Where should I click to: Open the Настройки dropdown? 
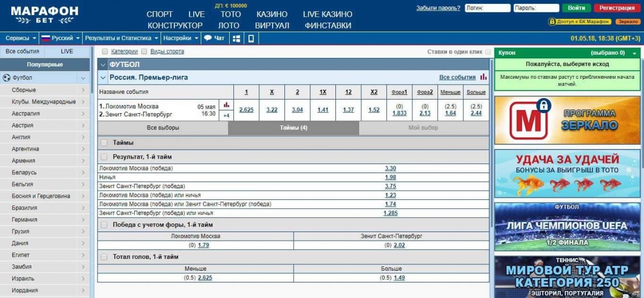click(x=181, y=39)
